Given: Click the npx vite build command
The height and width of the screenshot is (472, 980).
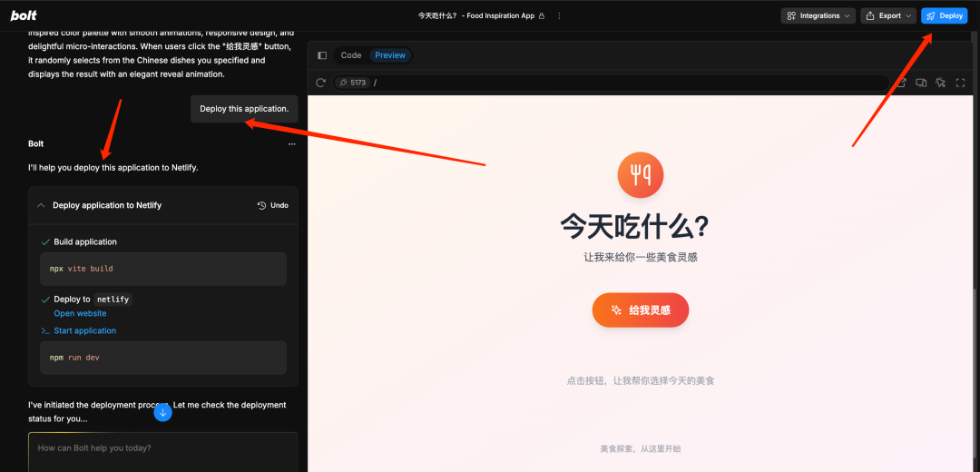Looking at the screenshot, I should tap(163, 269).
